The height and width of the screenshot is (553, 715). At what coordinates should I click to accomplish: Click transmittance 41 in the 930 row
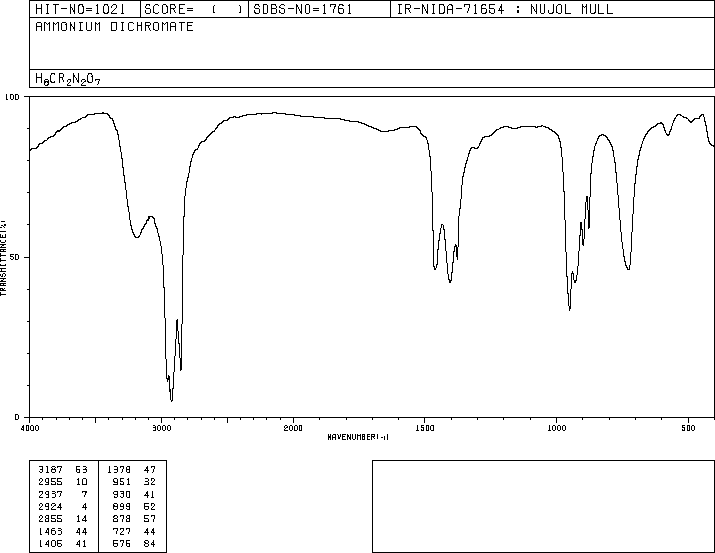[150, 494]
